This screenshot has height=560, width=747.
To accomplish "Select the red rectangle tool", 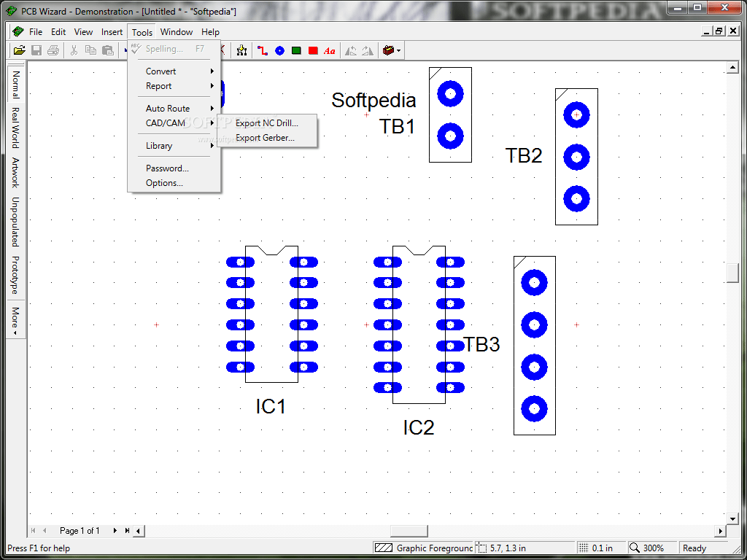I will [313, 50].
